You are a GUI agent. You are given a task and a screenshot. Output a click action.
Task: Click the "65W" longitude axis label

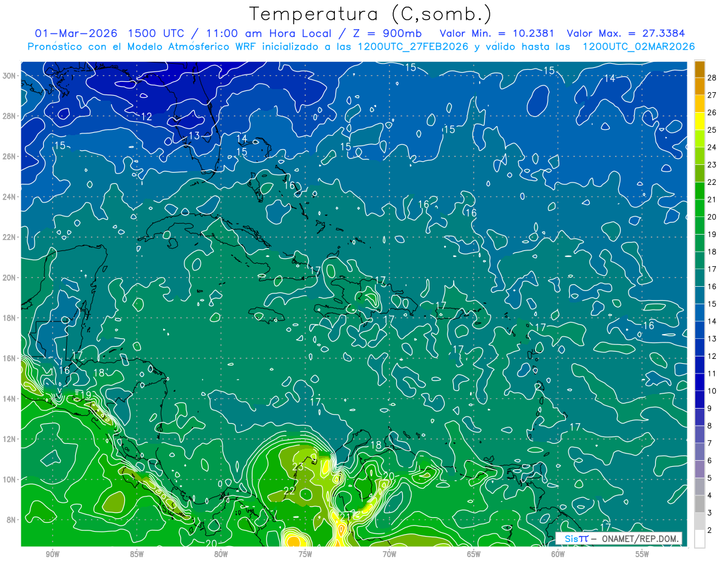coord(474,554)
